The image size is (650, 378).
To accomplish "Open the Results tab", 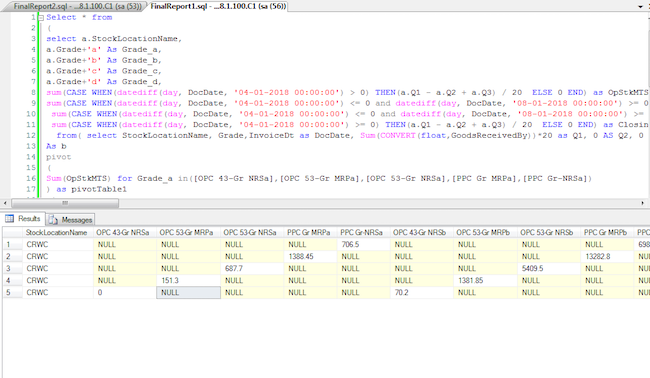I will point(23,218).
